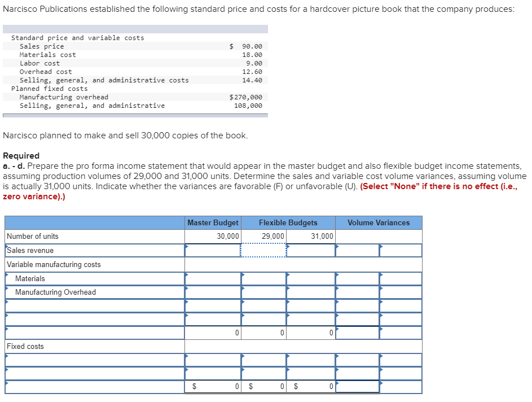
Task: Click the sentence about planned 30,000 copies
Action: [x=125, y=136]
